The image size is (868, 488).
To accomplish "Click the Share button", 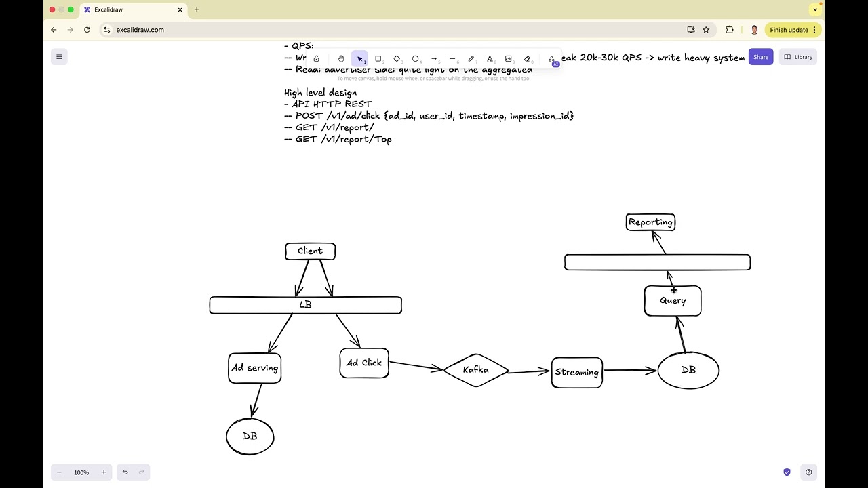I will (x=761, y=57).
